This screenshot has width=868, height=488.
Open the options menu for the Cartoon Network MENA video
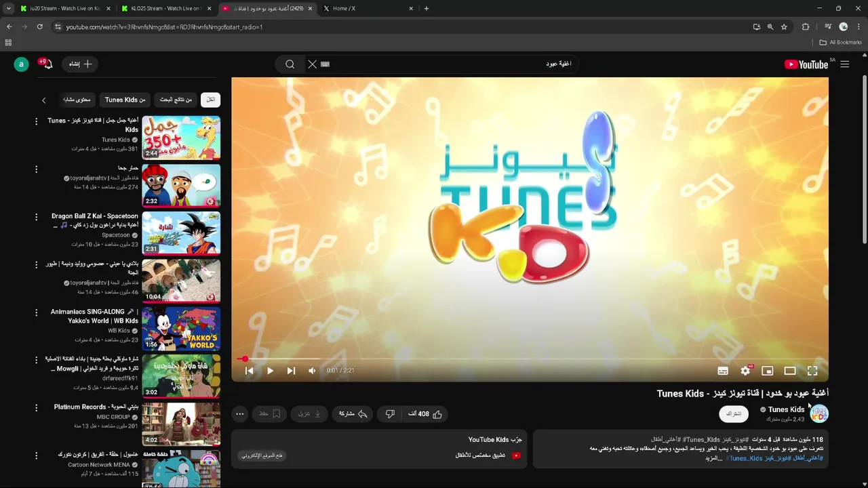click(x=37, y=455)
